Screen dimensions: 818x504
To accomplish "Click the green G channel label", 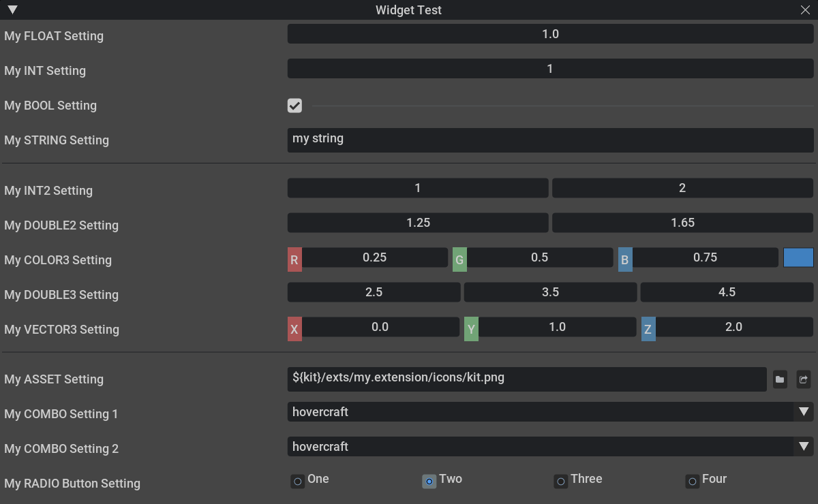I will pyautogui.click(x=459, y=260).
